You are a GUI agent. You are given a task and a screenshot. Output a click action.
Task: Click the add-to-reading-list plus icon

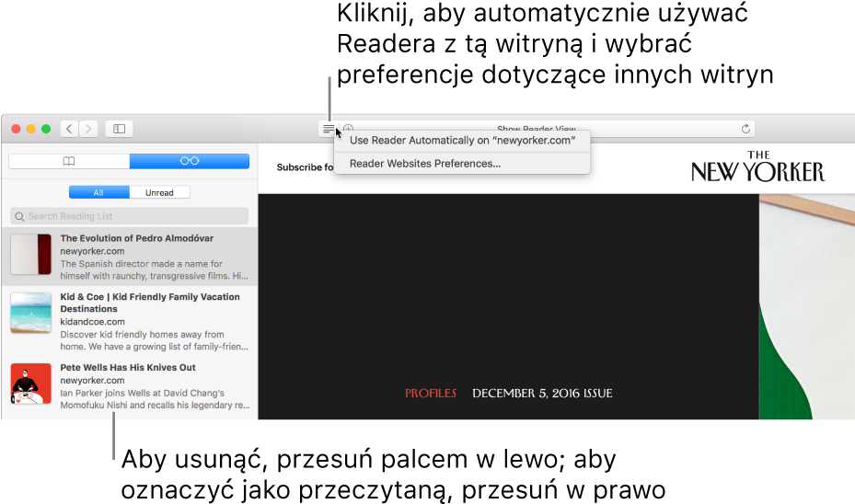tap(349, 128)
